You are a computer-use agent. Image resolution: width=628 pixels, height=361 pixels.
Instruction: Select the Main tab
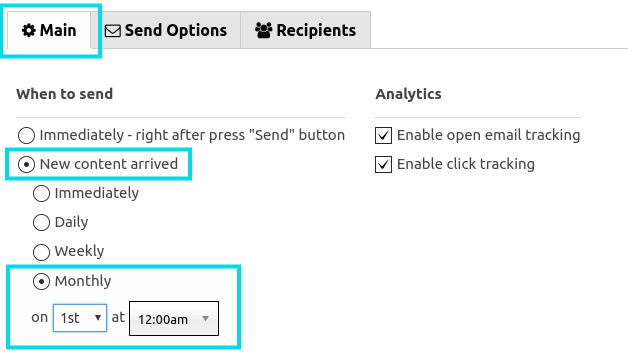49,30
